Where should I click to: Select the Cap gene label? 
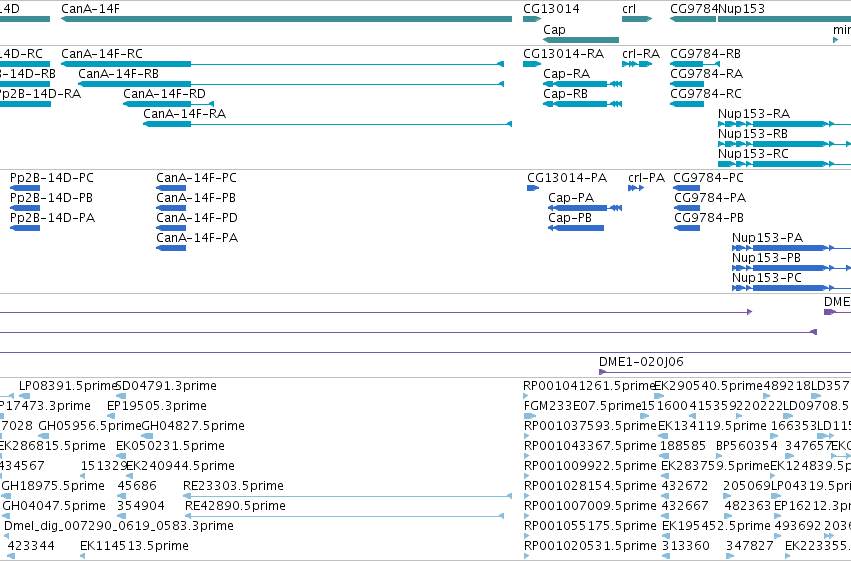click(x=554, y=30)
